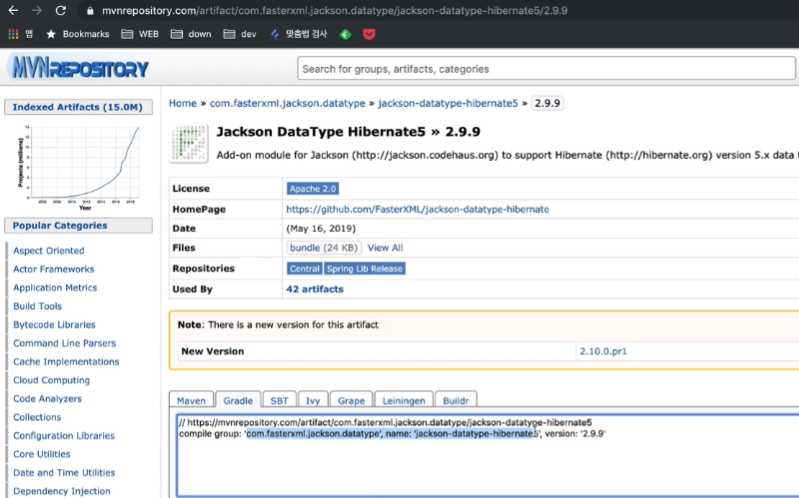This screenshot has width=799, height=498.
Task: Click the indexed artifacts growth chart
Action: click(x=78, y=167)
